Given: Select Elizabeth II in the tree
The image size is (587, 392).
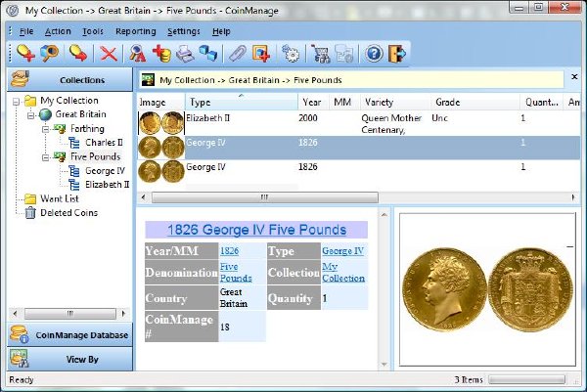Looking at the screenshot, I should coord(107,185).
